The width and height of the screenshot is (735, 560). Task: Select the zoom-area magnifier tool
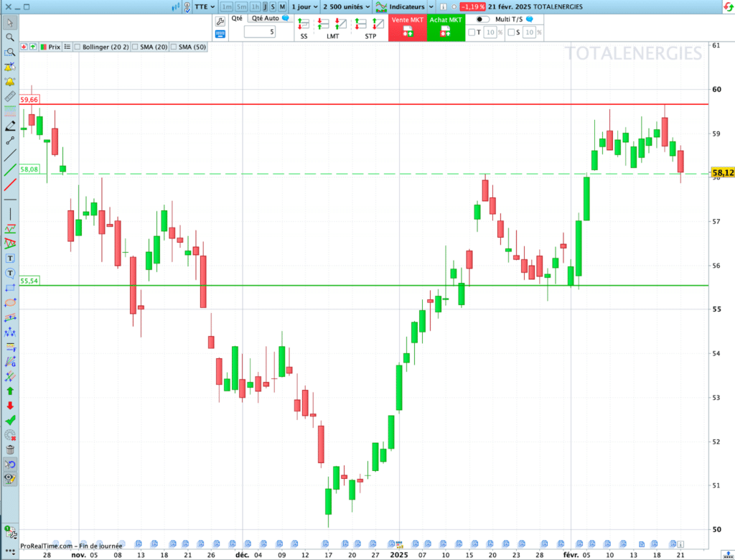tap(10, 52)
